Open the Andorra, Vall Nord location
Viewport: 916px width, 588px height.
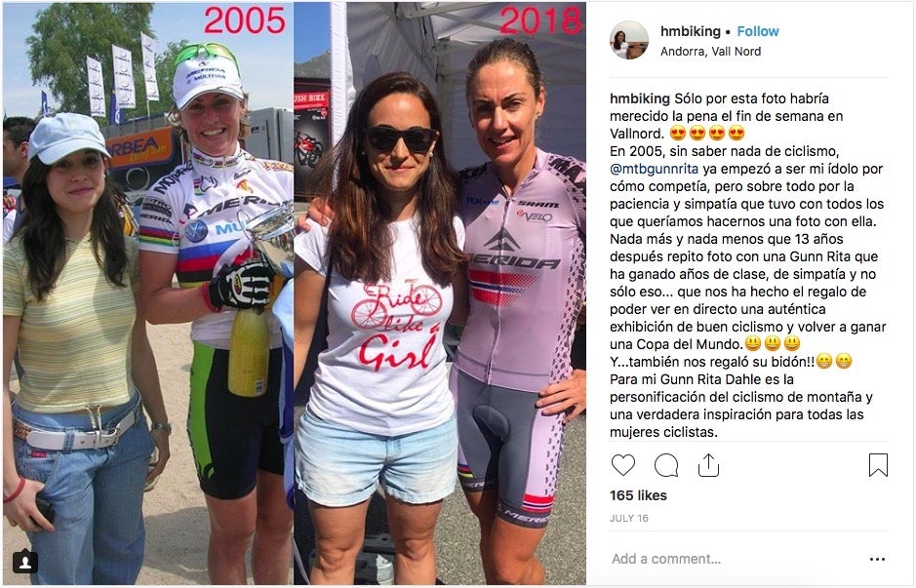coord(710,52)
